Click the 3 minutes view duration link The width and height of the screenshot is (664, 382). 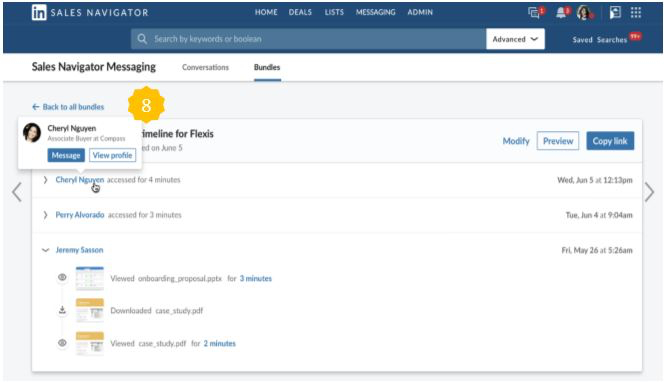click(256, 278)
